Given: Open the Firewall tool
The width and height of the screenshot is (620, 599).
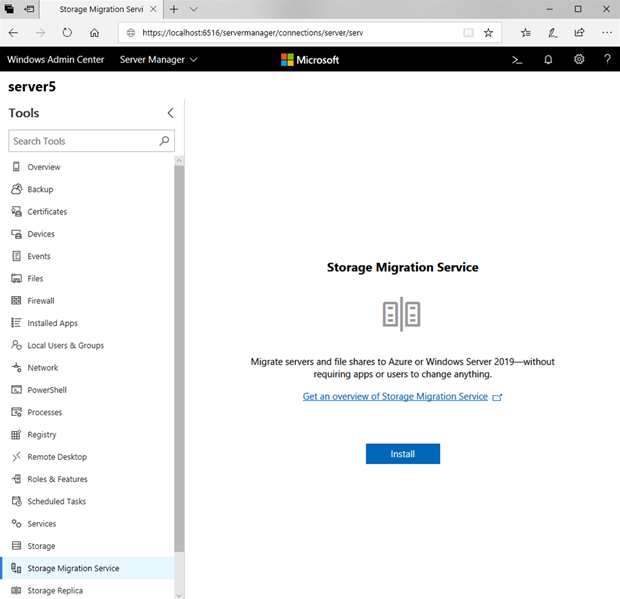Looking at the screenshot, I should [x=87, y=301].
